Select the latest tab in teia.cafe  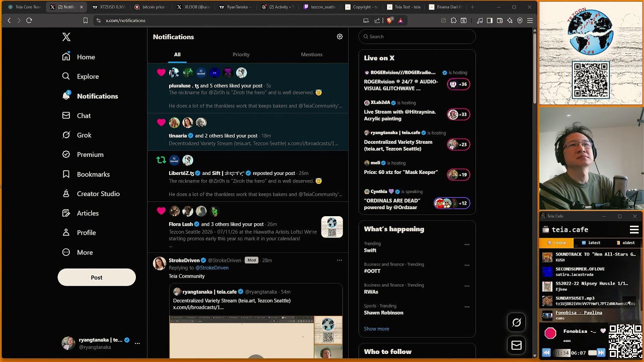click(591, 243)
